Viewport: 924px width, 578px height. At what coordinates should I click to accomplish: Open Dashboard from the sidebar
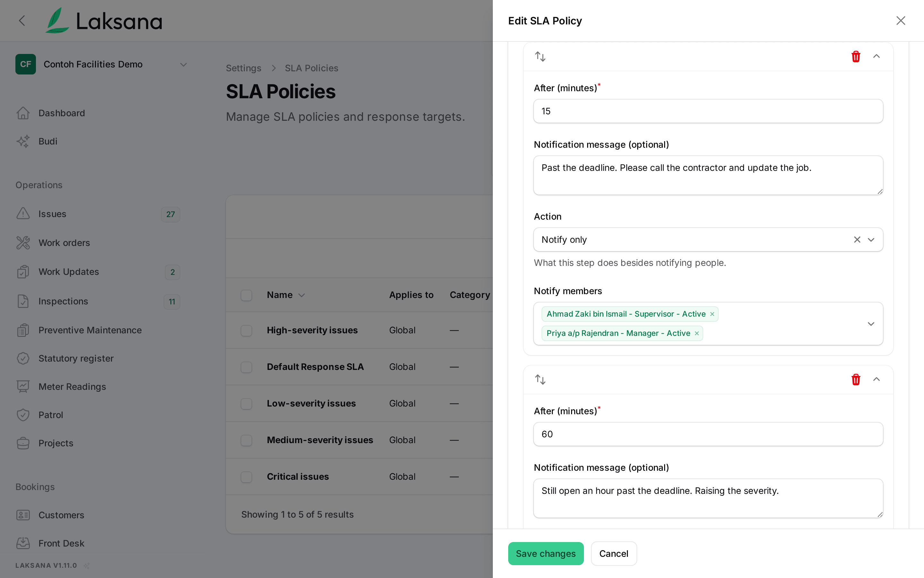[62, 113]
